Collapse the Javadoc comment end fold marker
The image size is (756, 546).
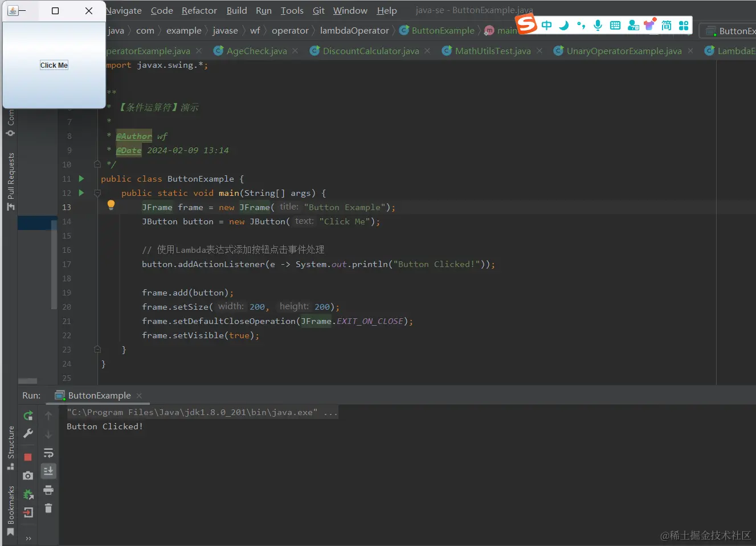point(97,165)
